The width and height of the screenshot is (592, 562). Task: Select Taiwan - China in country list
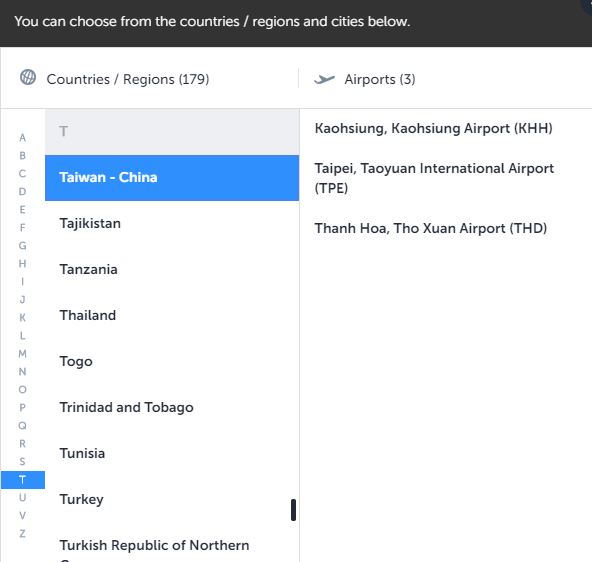point(172,177)
